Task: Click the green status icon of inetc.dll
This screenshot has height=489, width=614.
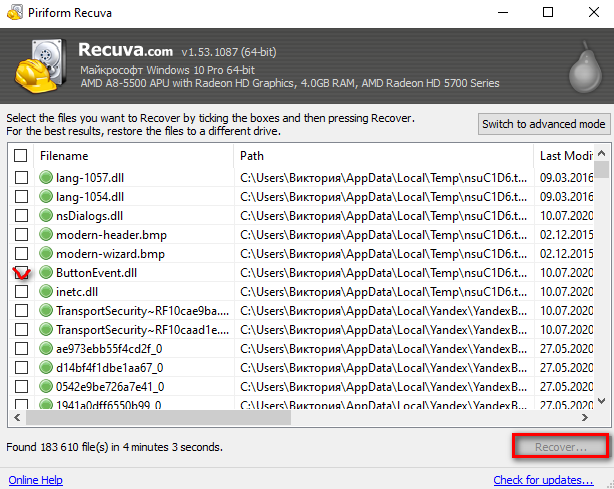Action: (x=46, y=291)
